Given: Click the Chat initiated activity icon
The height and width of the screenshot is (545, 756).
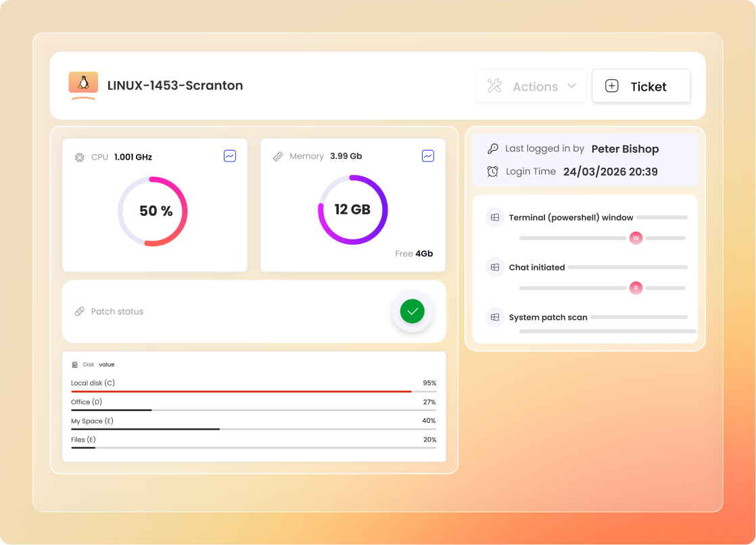Looking at the screenshot, I should point(494,267).
